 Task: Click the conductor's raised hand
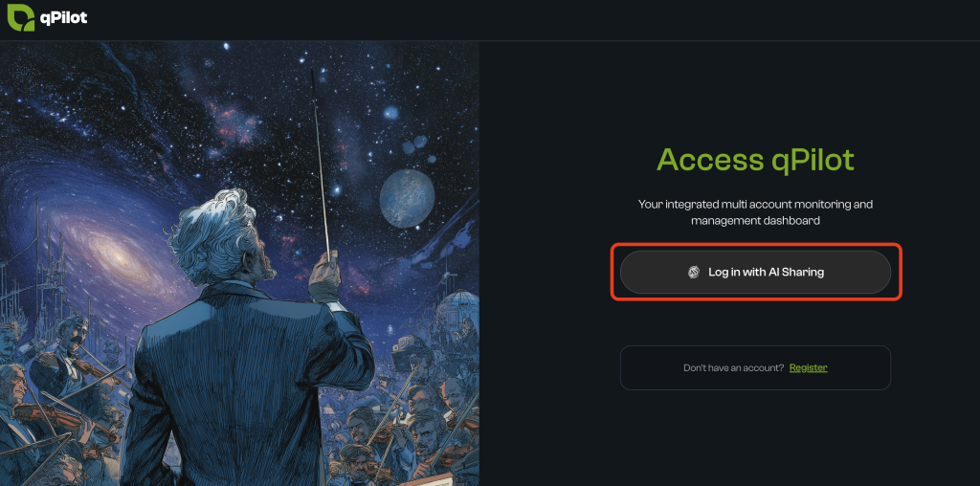pos(324,275)
